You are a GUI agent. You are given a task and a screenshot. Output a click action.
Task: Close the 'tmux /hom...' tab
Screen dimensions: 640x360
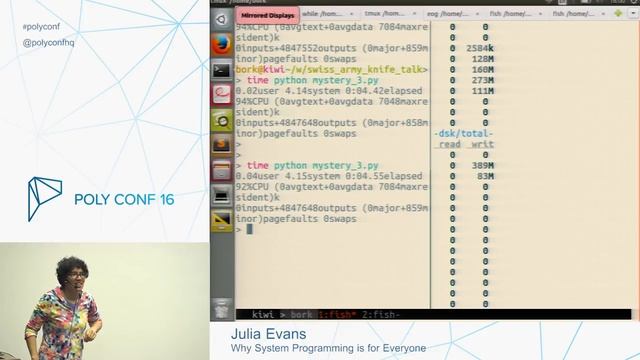(x=414, y=14)
